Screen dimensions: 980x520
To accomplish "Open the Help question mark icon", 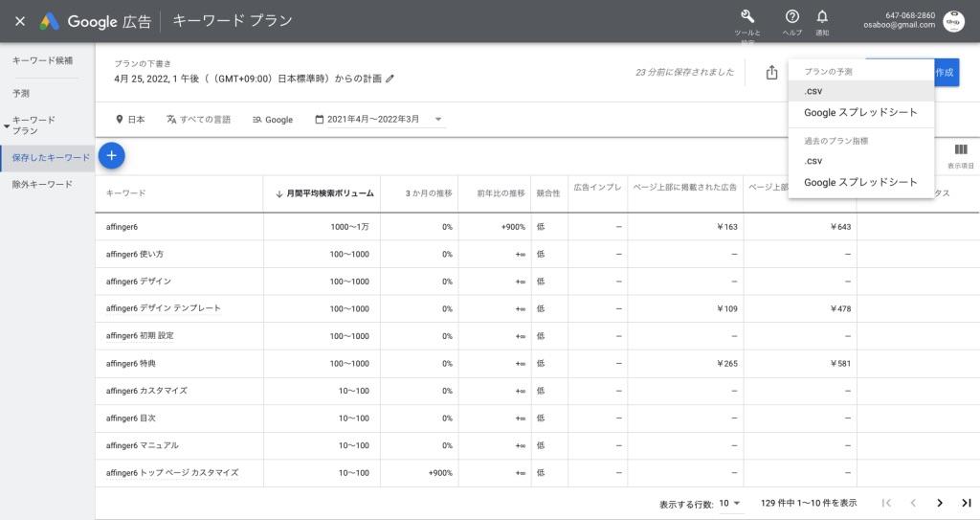I will [x=791, y=17].
